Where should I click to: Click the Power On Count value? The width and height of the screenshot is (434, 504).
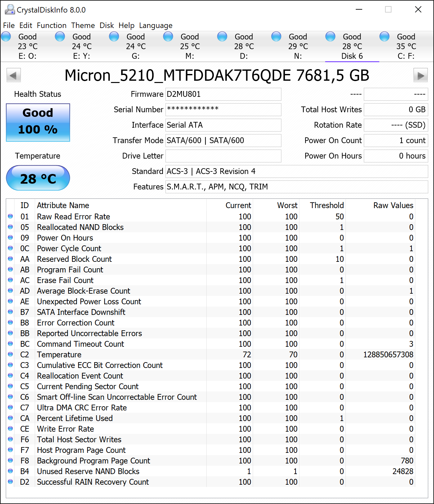[x=396, y=141]
